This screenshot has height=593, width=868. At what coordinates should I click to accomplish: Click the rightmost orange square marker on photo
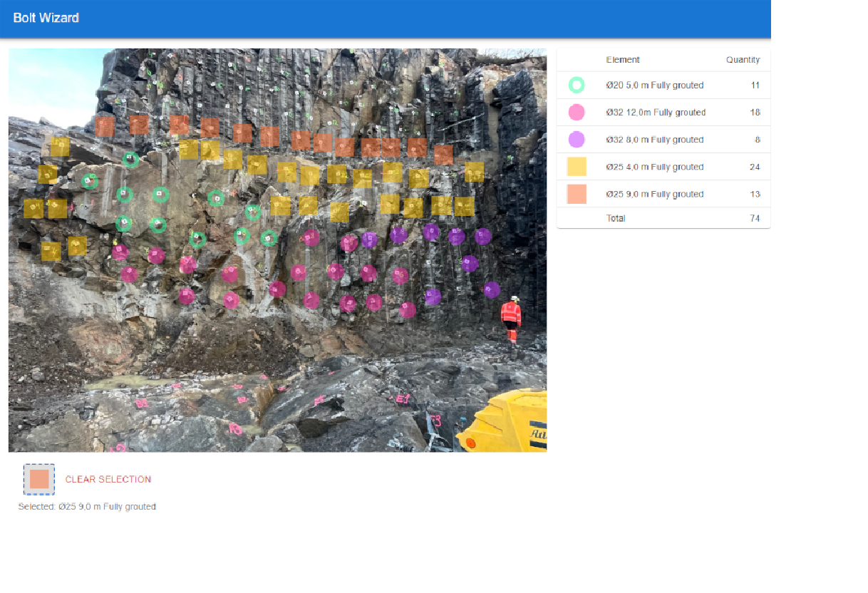pyautogui.click(x=443, y=155)
